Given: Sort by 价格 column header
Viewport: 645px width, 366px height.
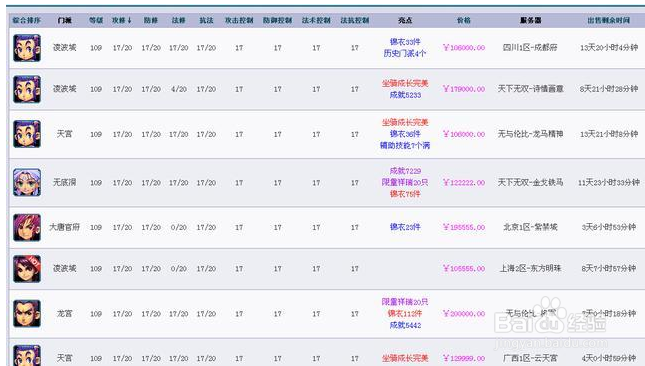Looking at the screenshot, I should pyautogui.click(x=464, y=20).
